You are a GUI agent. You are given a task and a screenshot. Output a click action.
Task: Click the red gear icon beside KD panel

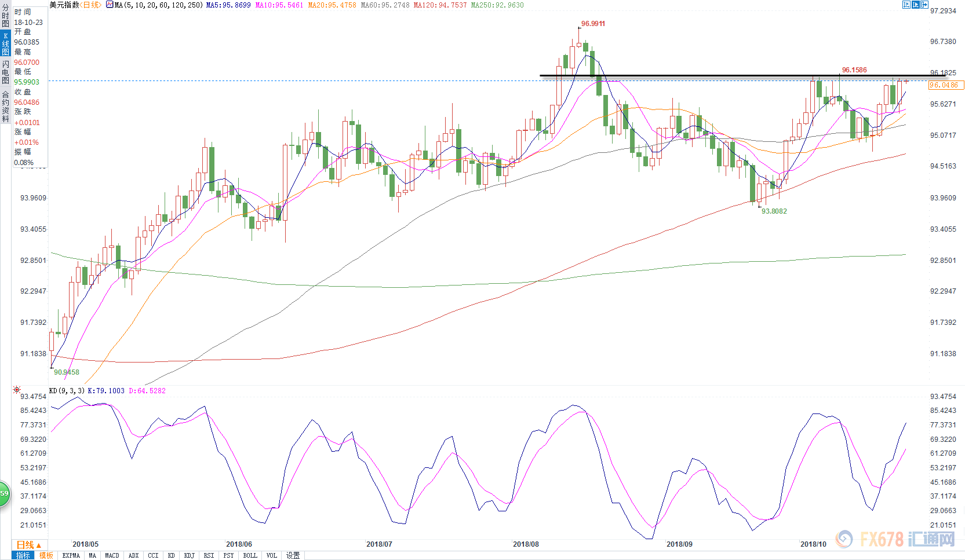17,390
